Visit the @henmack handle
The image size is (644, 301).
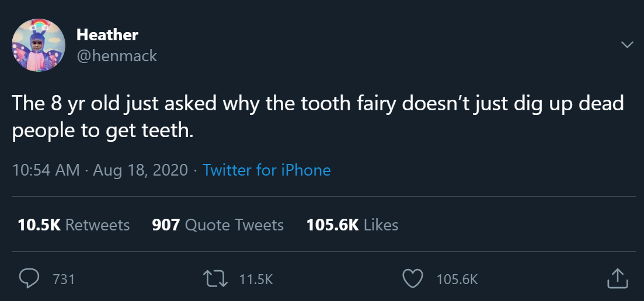click(x=116, y=55)
